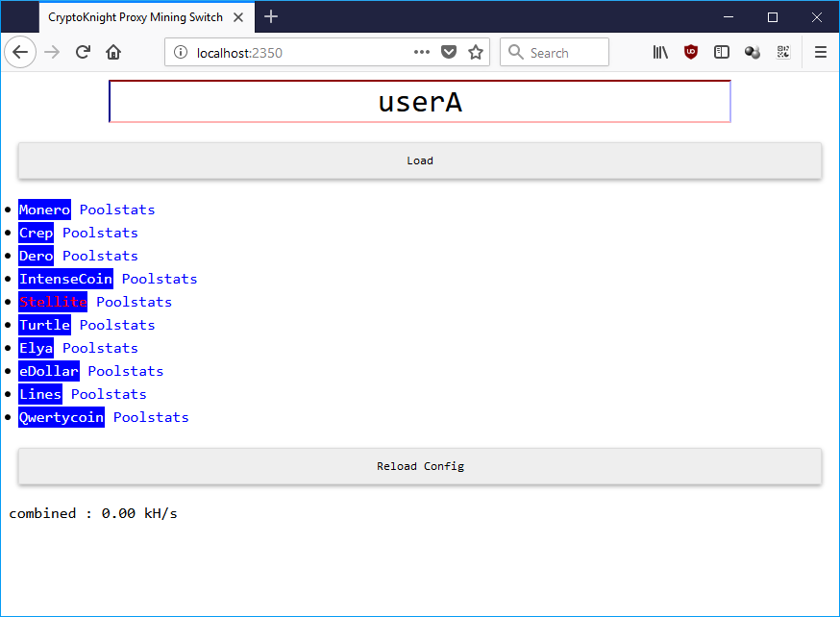Open the uBlock Origin extension
Viewport: 840px width, 617px height.
(x=691, y=52)
